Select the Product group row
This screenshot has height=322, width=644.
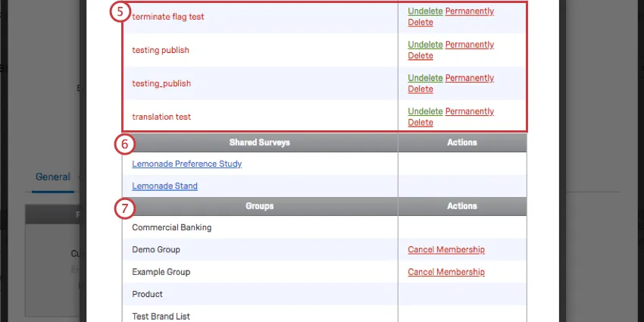[148, 294]
